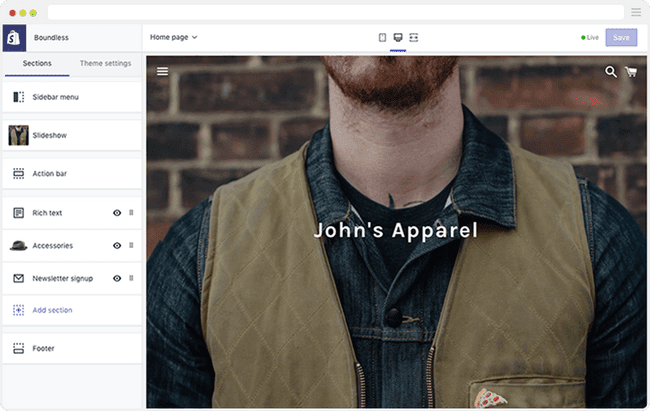Hide the Rich text section
This screenshot has height=411, width=650.
pos(117,213)
